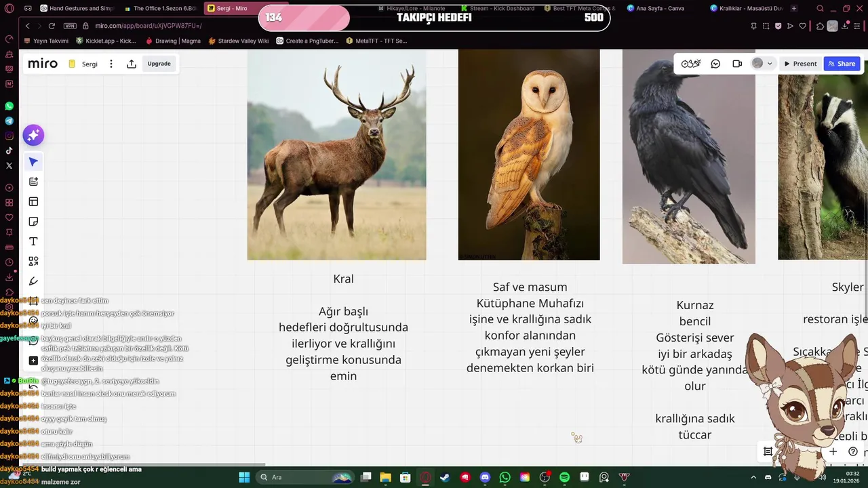
Task: Open the Kicklet.app bookmark
Action: (106, 41)
